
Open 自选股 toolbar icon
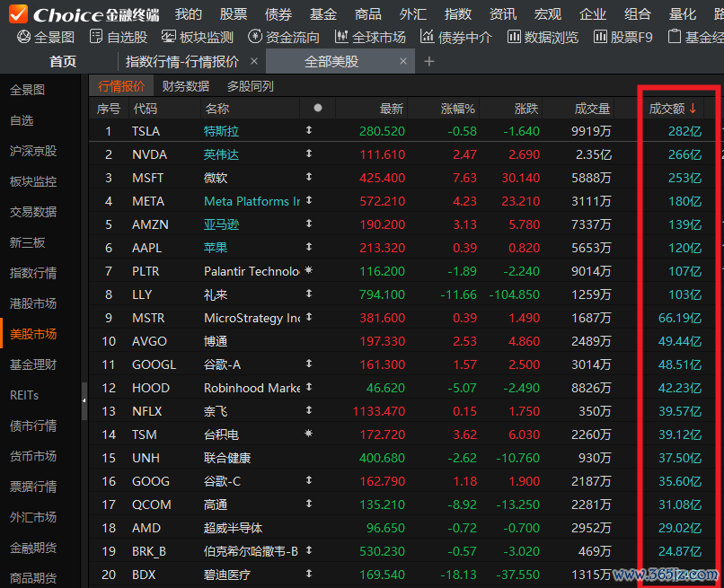pyautogui.click(x=95, y=37)
